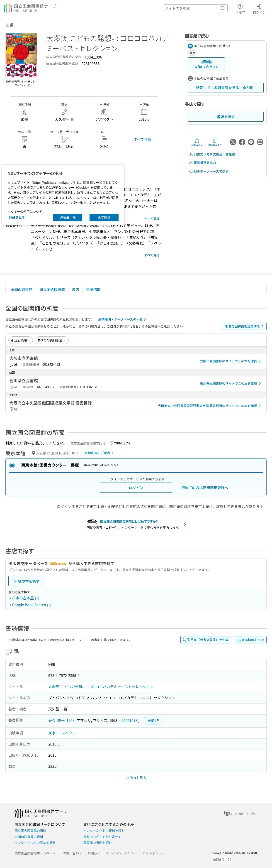Open 初めての方は新規利用登録へ link
272x868 pixels.
tap(205, 488)
